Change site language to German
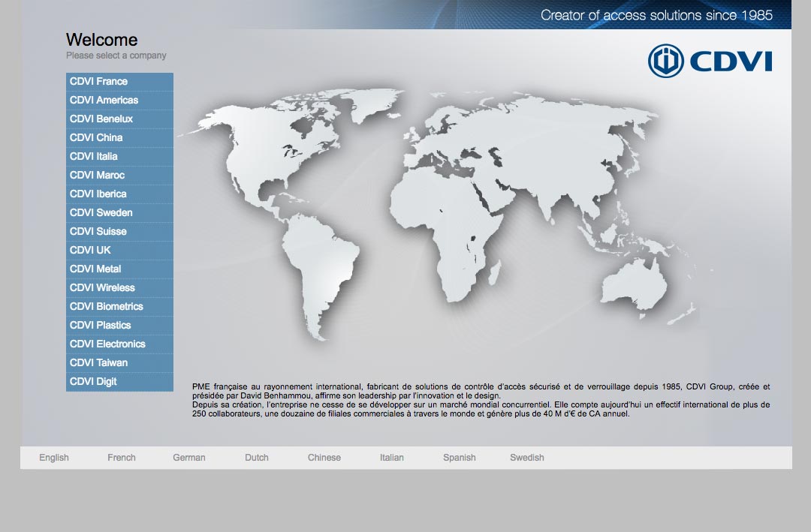Image resolution: width=811 pixels, height=532 pixels. [189, 458]
